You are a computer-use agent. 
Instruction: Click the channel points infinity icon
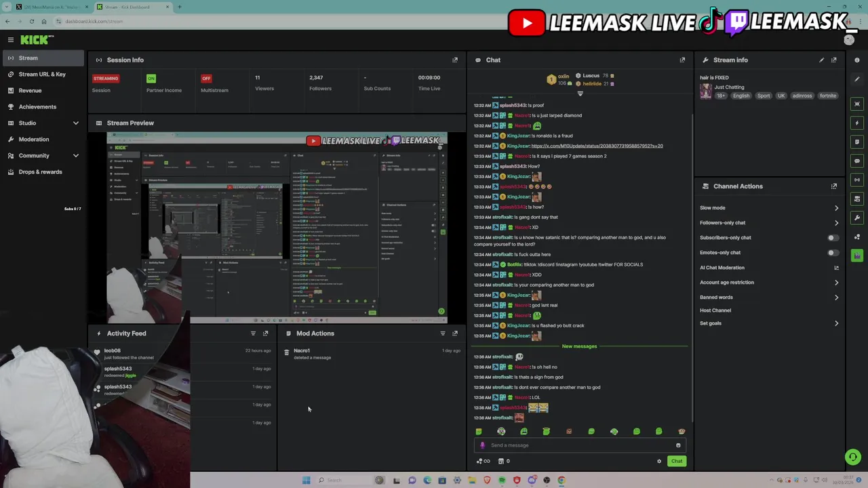483,462
